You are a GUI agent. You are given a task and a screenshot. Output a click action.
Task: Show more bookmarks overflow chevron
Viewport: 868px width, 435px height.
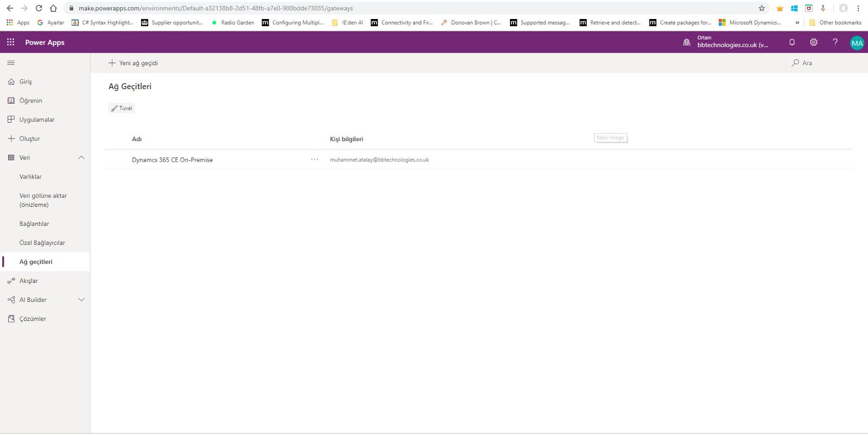[797, 23]
